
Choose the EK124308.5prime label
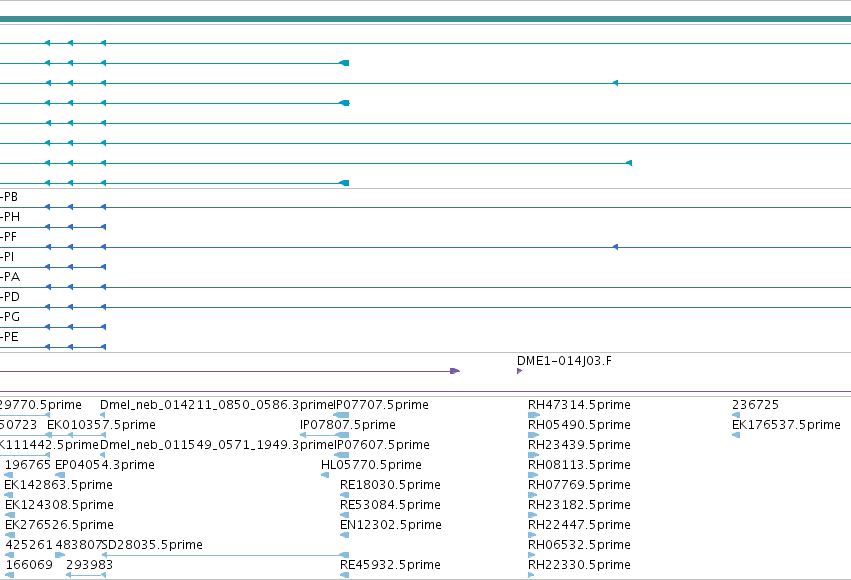click(59, 505)
